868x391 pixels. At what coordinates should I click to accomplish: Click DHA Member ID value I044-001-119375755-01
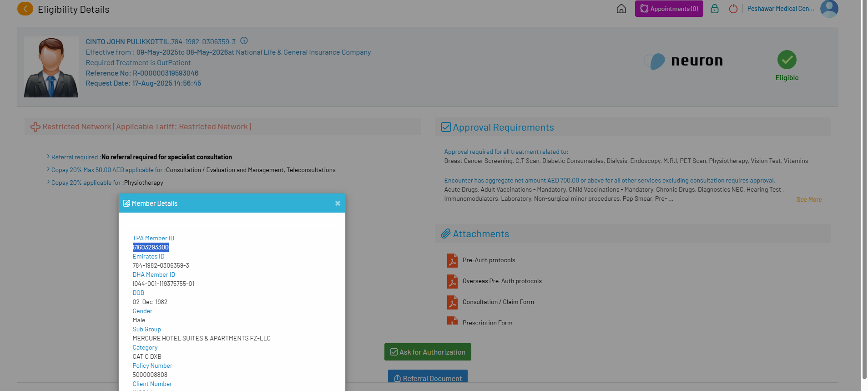163,284
